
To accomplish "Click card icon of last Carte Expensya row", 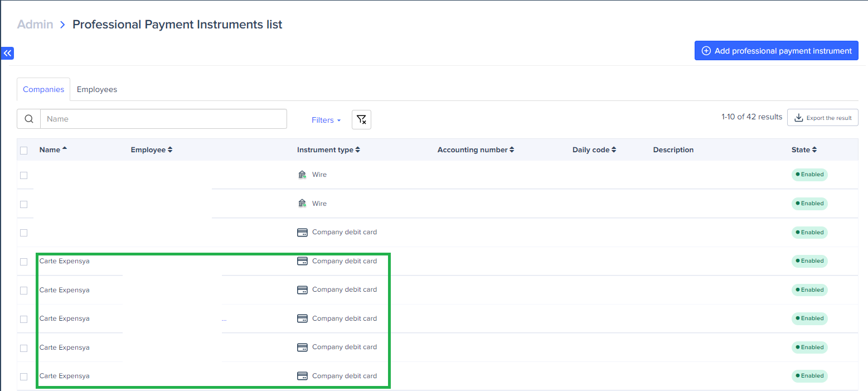I will (302, 376).
